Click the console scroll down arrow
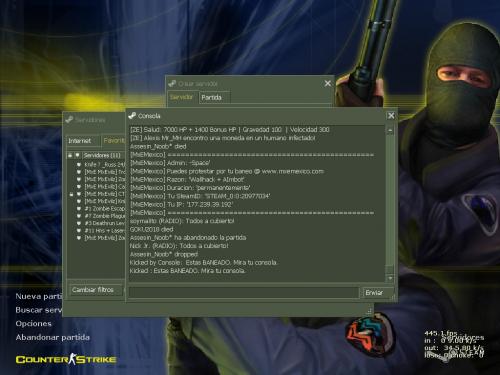Viewport: 500px width, 375px height. [390, 278]
